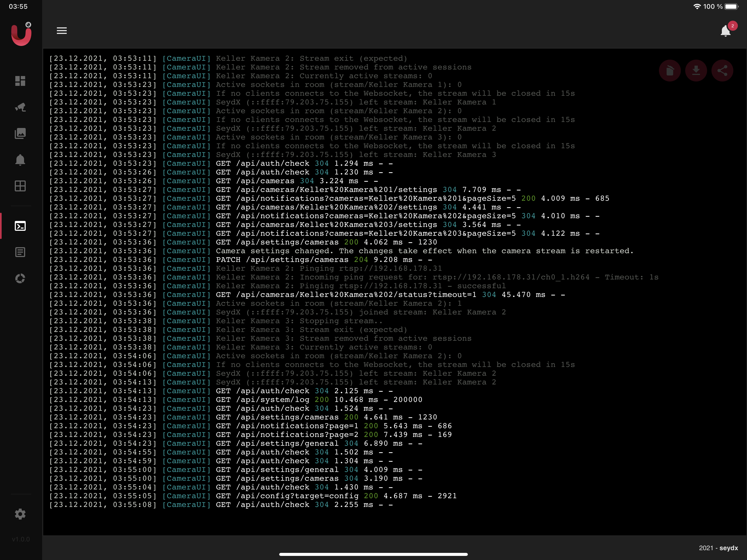Viewport: 747px width, 560px height.
Task: Share the log output
Action: click(x=722, y=71)
